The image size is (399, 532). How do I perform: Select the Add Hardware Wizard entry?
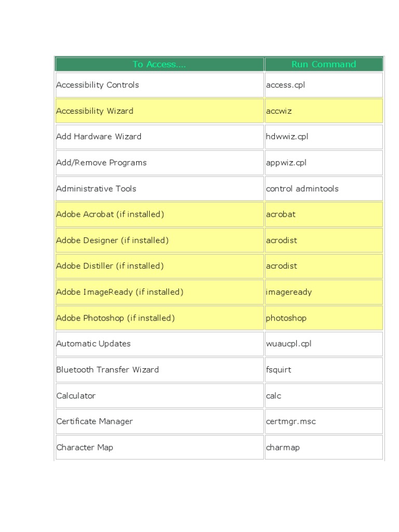click(x=99, y=137)
